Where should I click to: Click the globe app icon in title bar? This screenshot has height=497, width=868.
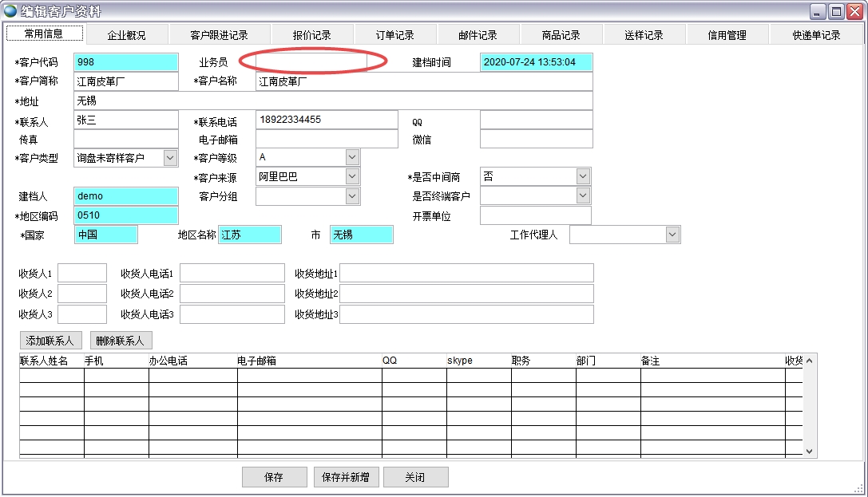tap(10, 11)
